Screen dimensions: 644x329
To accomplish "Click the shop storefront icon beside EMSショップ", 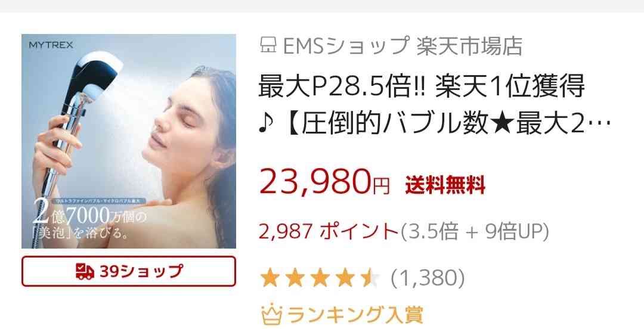I will [x=268, y=45].
